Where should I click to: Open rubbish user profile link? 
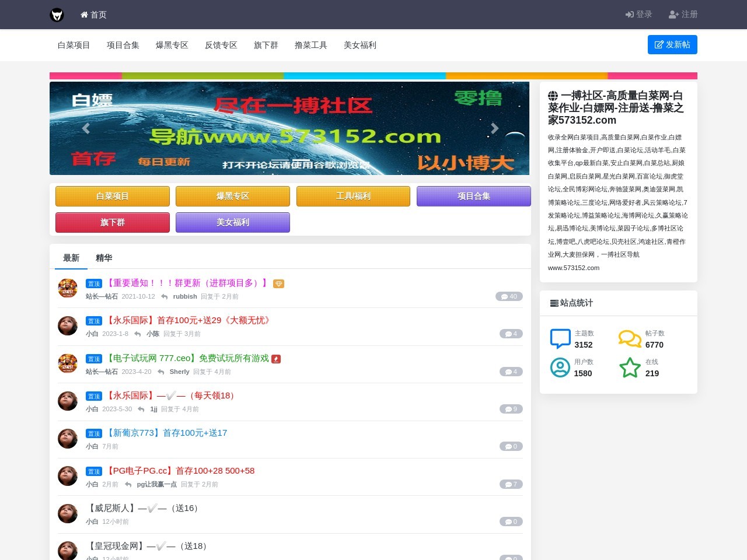(x=185, y=296)
